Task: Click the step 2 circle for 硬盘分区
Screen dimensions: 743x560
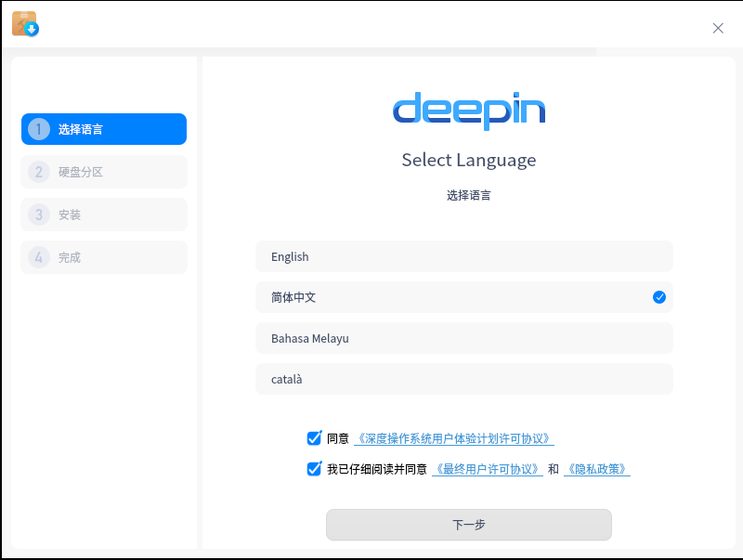Action: point(38,172)
